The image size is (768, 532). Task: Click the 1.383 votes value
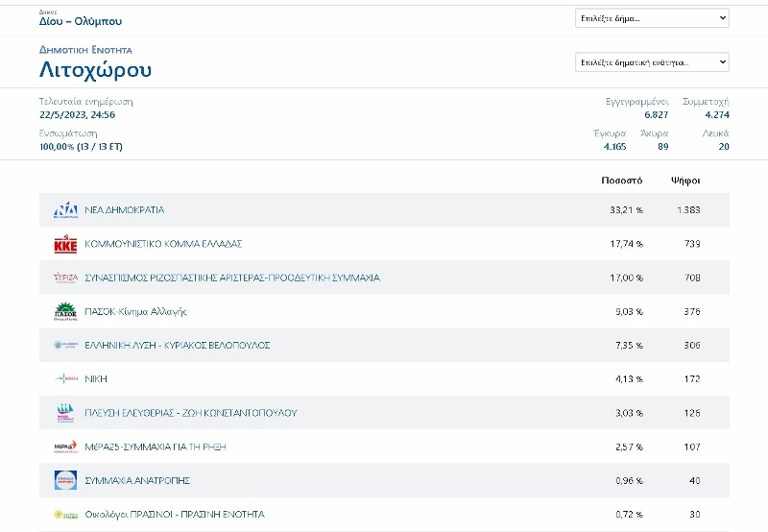[x=688, y=210]
